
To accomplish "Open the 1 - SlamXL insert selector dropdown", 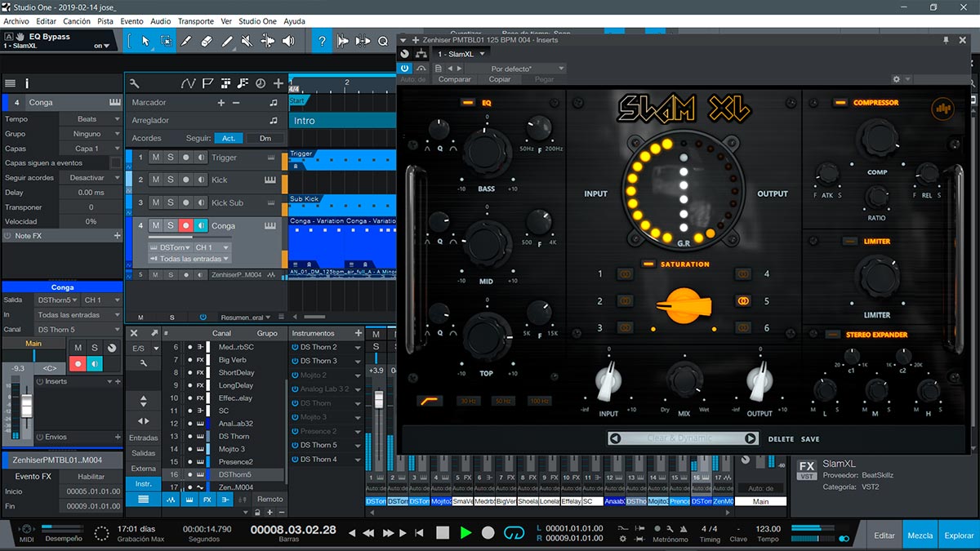I will 461,54.
